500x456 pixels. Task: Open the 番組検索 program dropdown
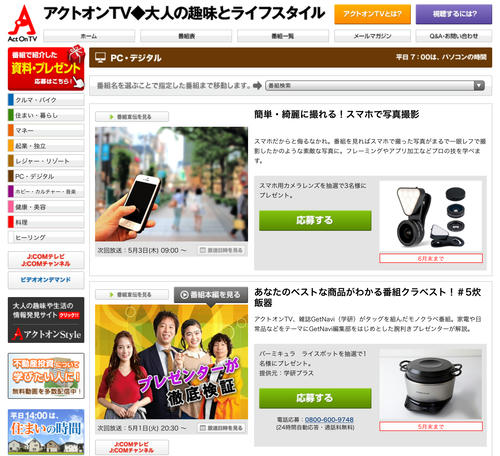coord(375,86)
